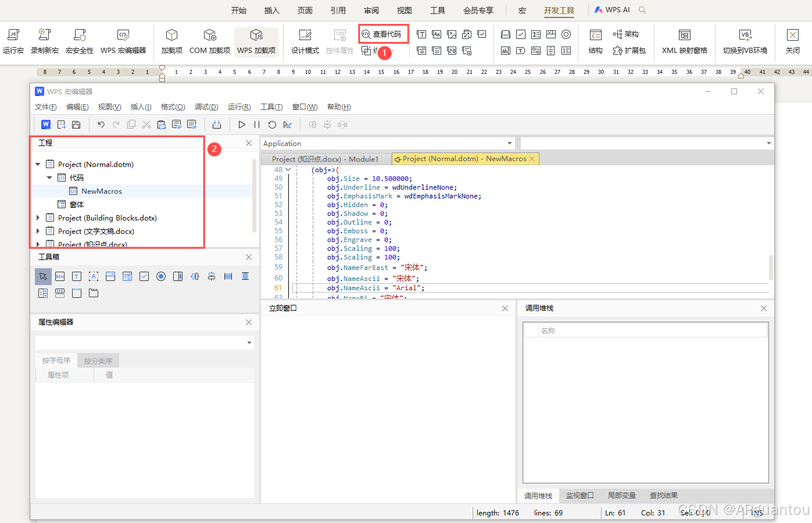Click the 加载项 add-ins icon
Screen dimensions: 812x523
171,41
